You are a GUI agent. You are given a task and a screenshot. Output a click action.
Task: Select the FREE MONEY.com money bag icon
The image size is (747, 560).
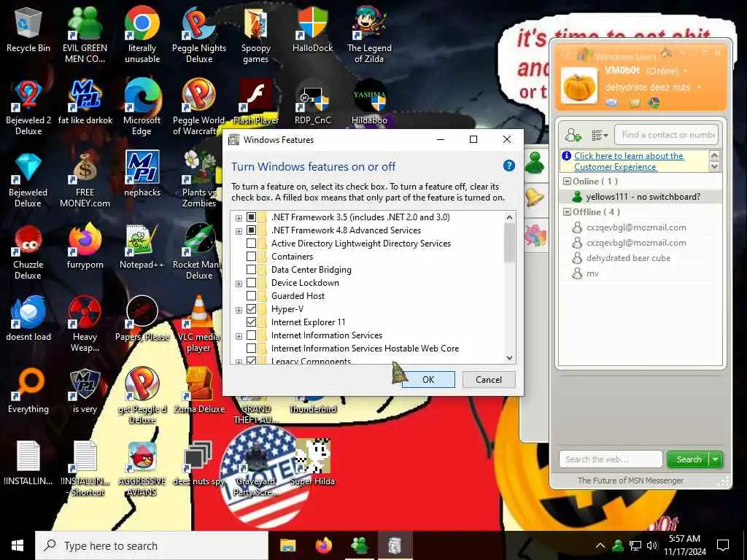(x=85, y=168)
